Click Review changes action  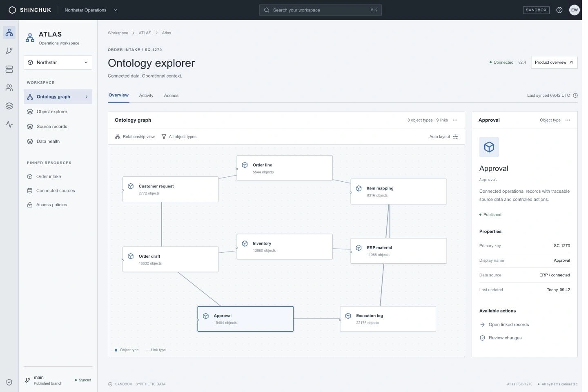pos(501,338)
